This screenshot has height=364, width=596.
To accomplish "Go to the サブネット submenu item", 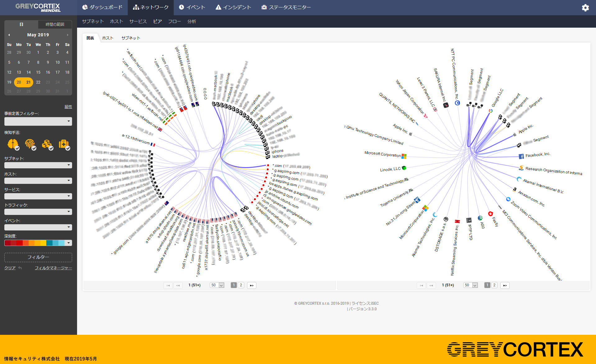I will pos(93,21).
